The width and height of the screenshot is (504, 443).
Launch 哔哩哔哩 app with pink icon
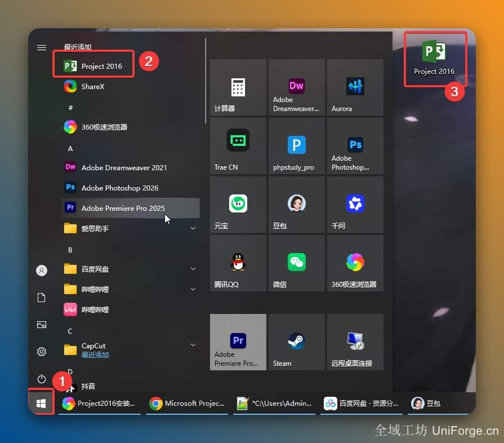point(131,309)
